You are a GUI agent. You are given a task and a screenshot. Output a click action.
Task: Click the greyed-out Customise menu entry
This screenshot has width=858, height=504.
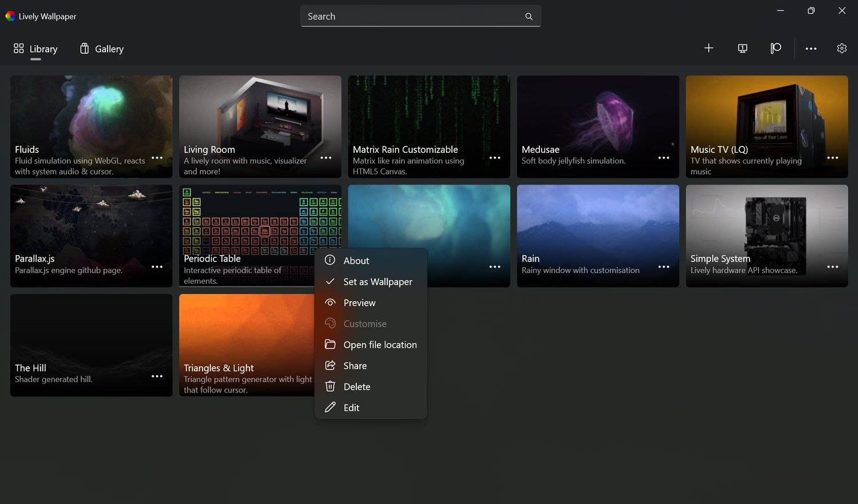pyautogui.click(x=371, y=324)
